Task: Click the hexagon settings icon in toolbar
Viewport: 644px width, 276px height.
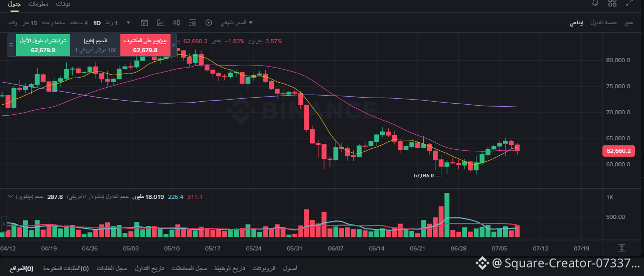Action: tap(209, 23)
